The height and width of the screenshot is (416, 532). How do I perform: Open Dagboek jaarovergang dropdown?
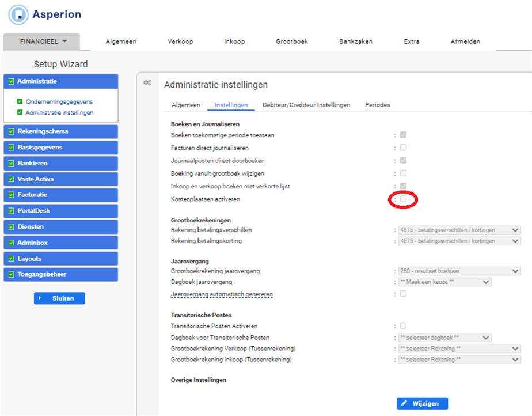[x=445, y=282]
